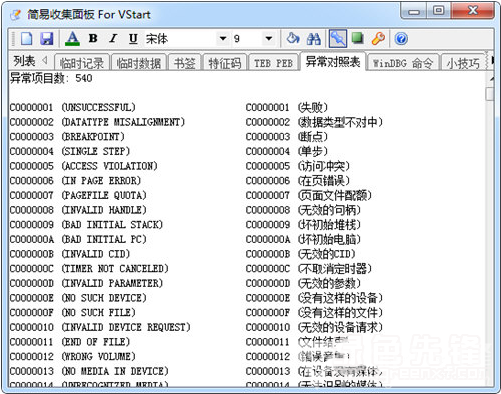Screen dimensions: 501x394
Task: Open the 小技巧 tab
Action: (463, 63)
